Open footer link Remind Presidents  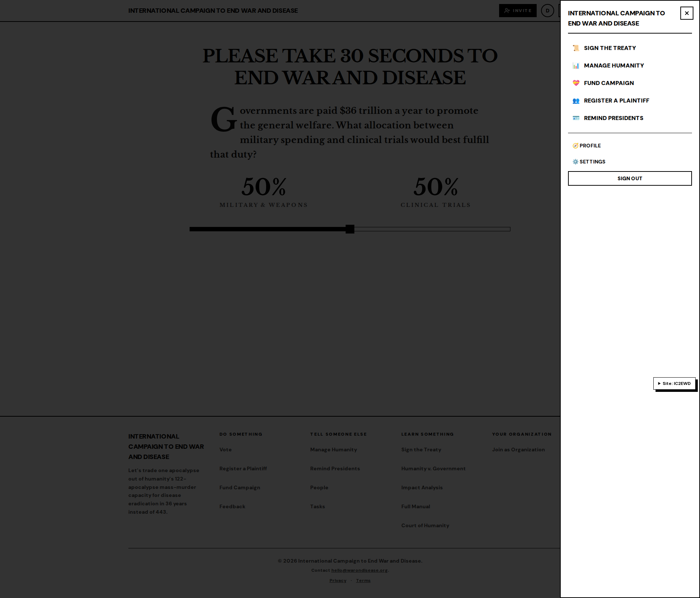coord(335,469)
